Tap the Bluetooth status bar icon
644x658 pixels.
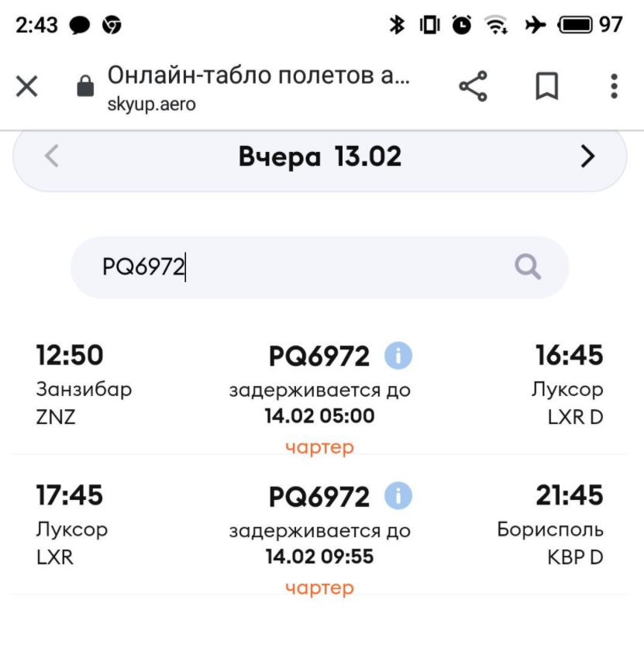(x=397, y=25)
